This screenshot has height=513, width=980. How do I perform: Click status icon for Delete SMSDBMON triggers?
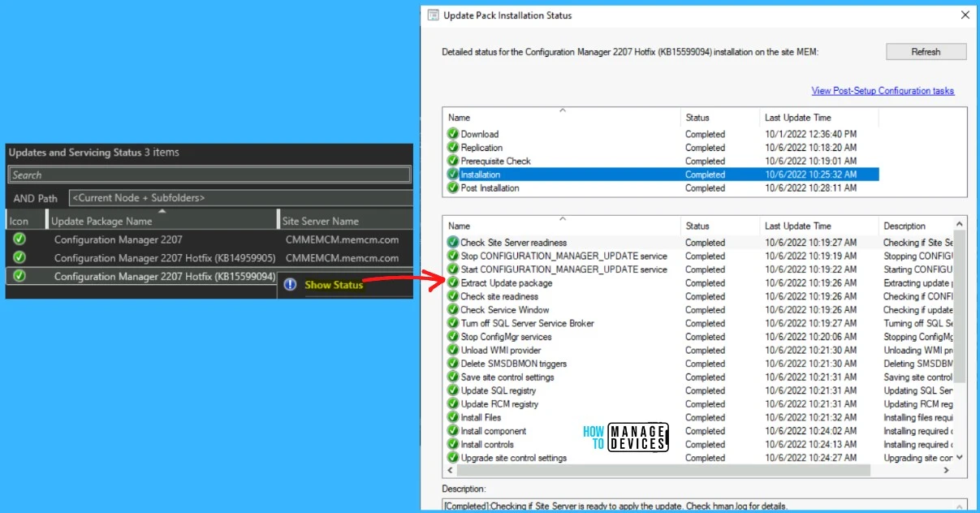click(452, 364)
